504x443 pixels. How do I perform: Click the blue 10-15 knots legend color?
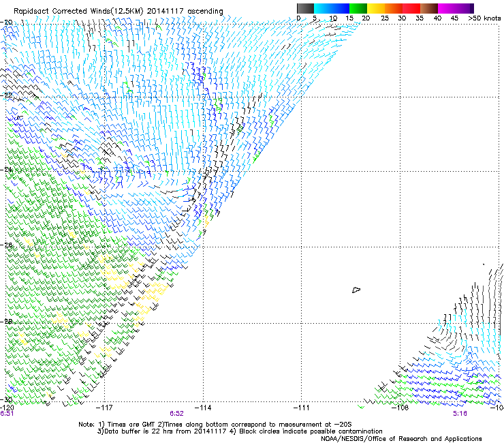341,8
